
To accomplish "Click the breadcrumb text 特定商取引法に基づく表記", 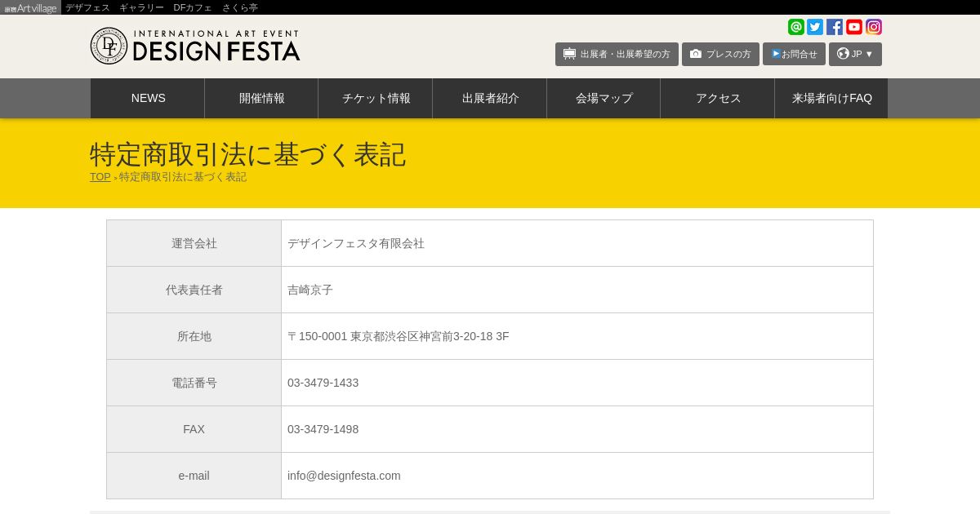I will coord(183,177).
